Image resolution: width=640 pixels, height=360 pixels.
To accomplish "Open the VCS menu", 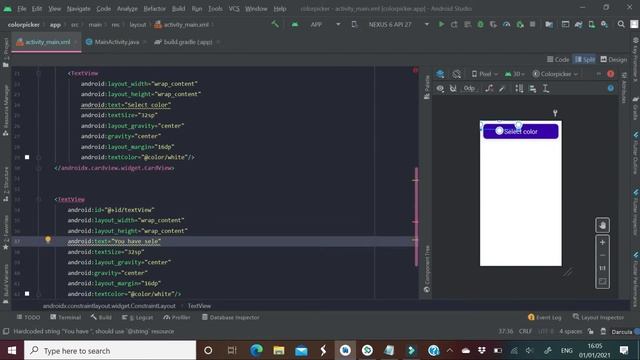I will click(x=234, y=9).
